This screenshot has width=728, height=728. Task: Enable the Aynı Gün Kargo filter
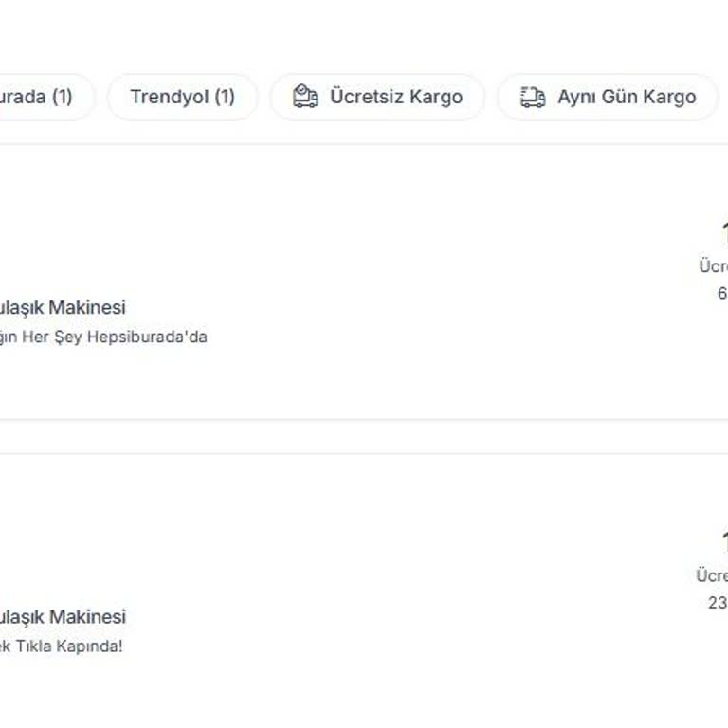click(x=608, y=97)
